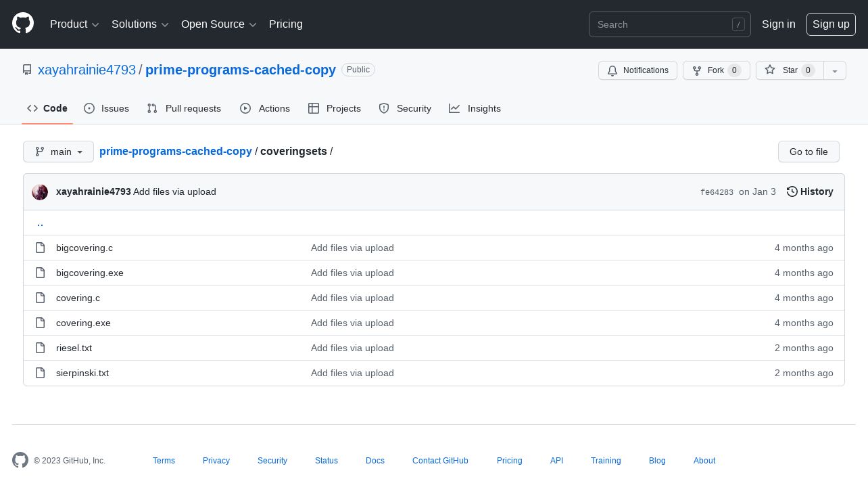The width and height of the screenshot is (868, 502).
Task: Switch to the Security tab
Action: (x=405, y=108)
